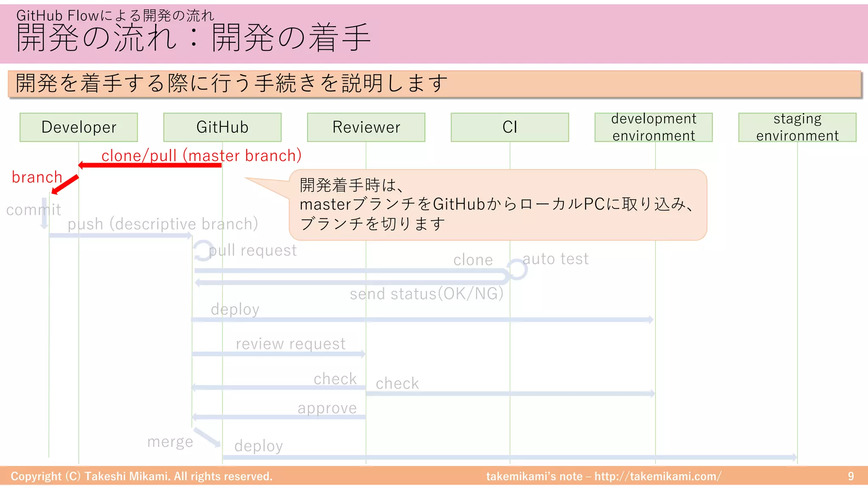
Task: Click the 'check' label left of Reviewer line
Action: click(x=335, y=379)
